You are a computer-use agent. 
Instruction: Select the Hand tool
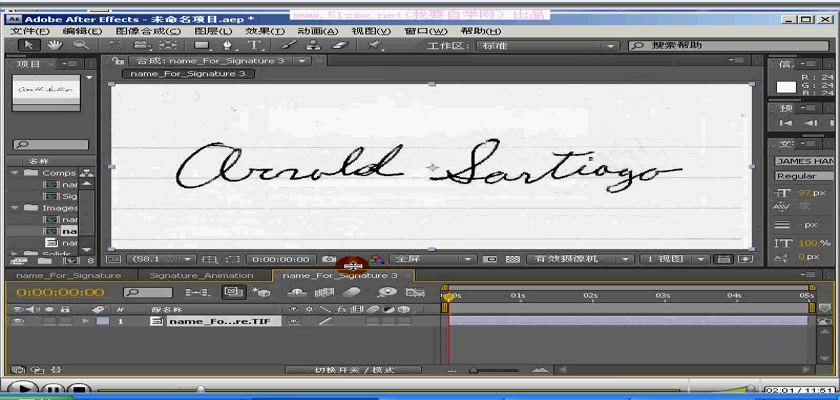54,46
